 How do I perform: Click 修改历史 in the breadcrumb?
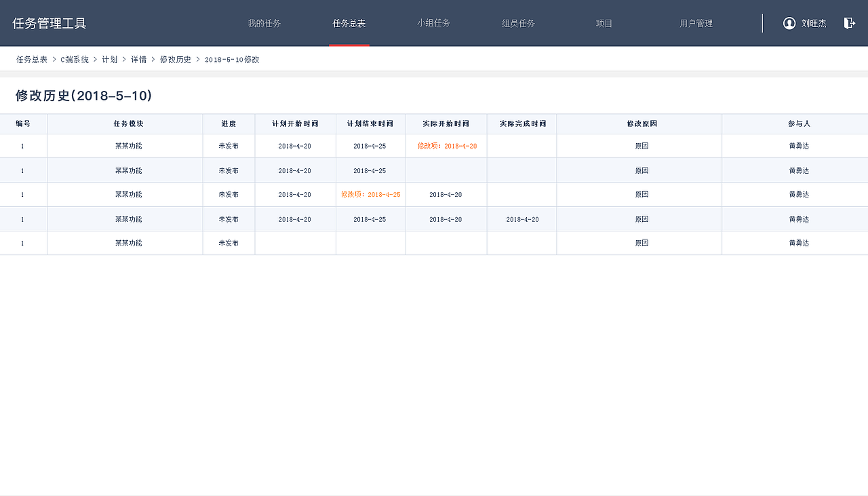[x=175, y=59]
